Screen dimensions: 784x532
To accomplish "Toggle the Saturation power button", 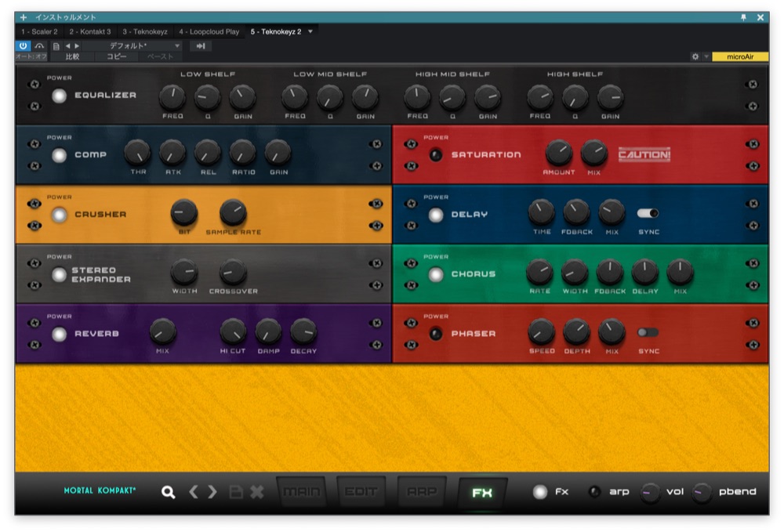I will click(436, 155).
